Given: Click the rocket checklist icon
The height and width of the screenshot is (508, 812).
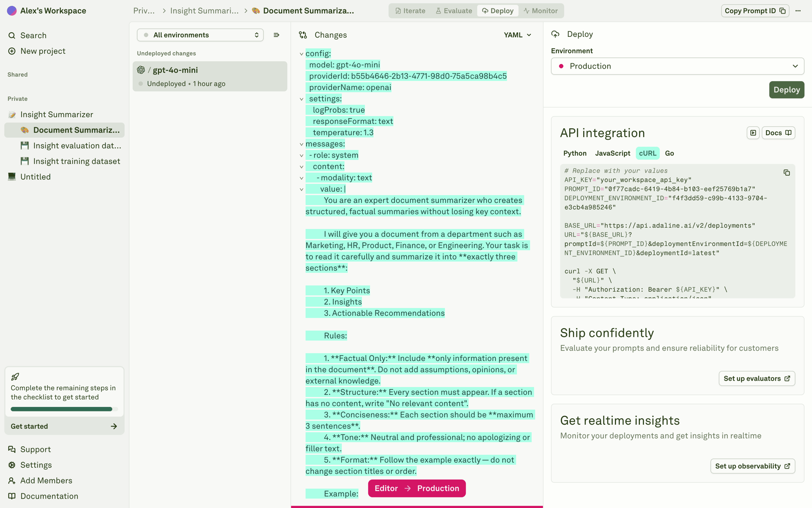Looking at the screenshot, I should pyautogui.click(x=15, y=377).
